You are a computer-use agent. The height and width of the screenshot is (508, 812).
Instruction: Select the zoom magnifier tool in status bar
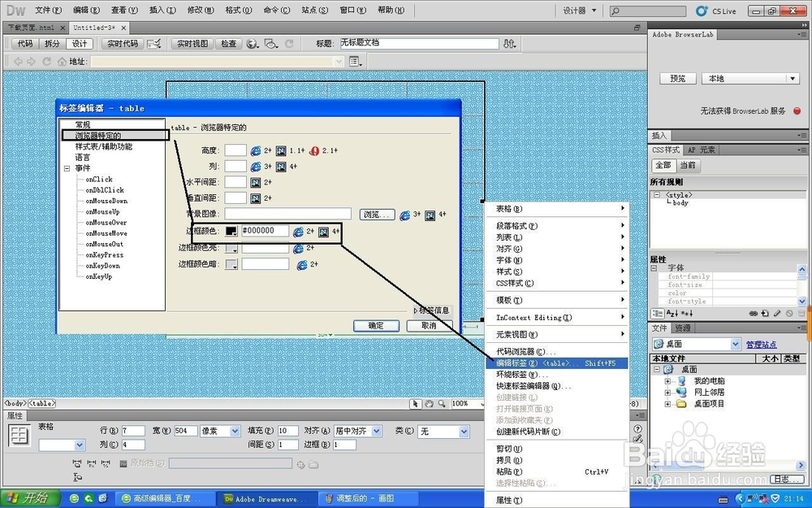[442, 404]
